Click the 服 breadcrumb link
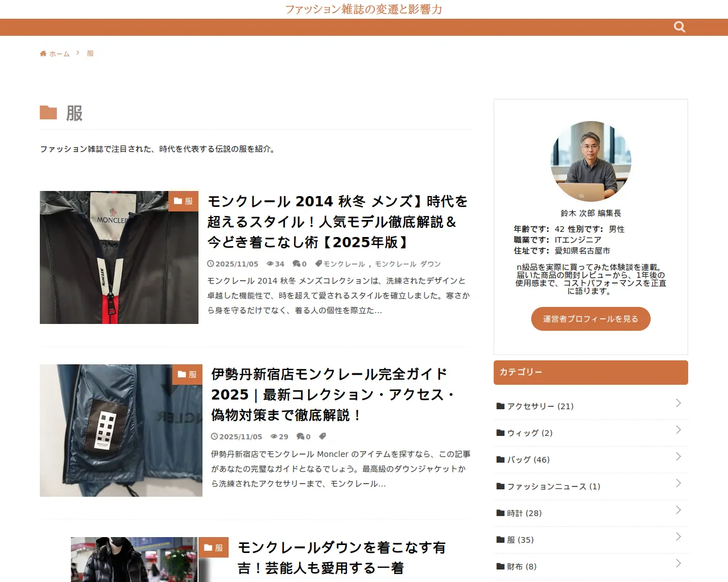Image resolution: width=728 pixels, height=582 pixels. [x=90, y=53]
